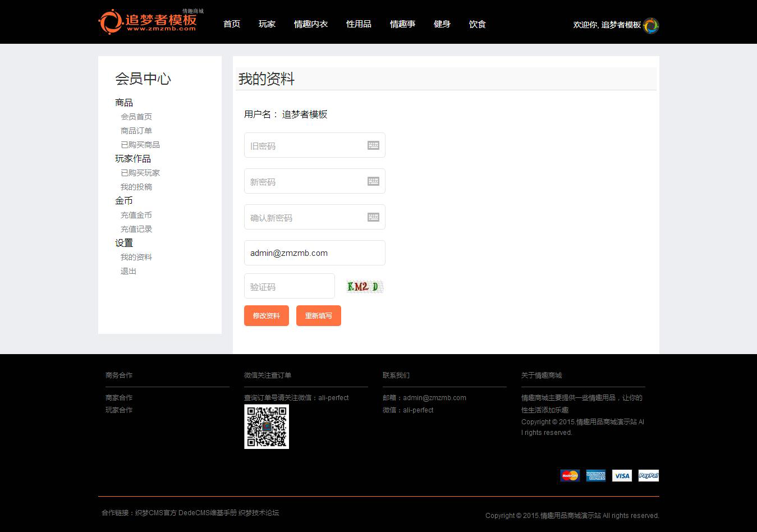Screen dimensions: 757x532
Task: Click the Visa payment icon
Action: [622, 476]
